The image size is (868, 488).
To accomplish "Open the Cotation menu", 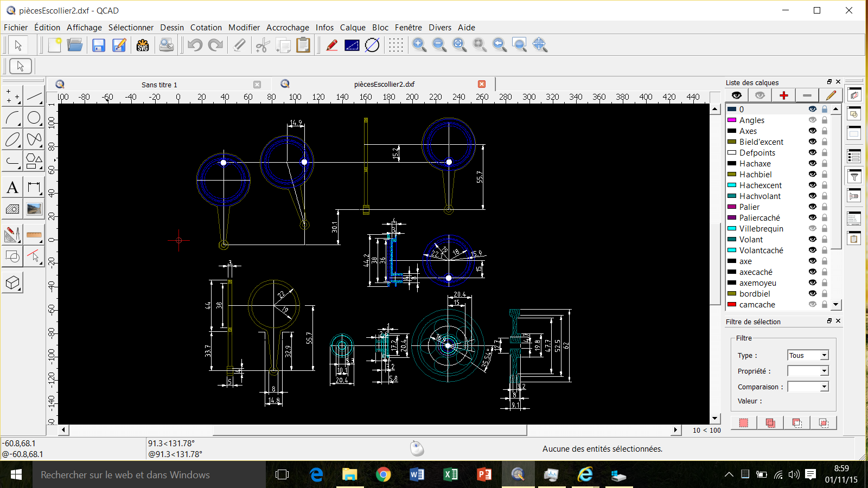I will 206,28.
